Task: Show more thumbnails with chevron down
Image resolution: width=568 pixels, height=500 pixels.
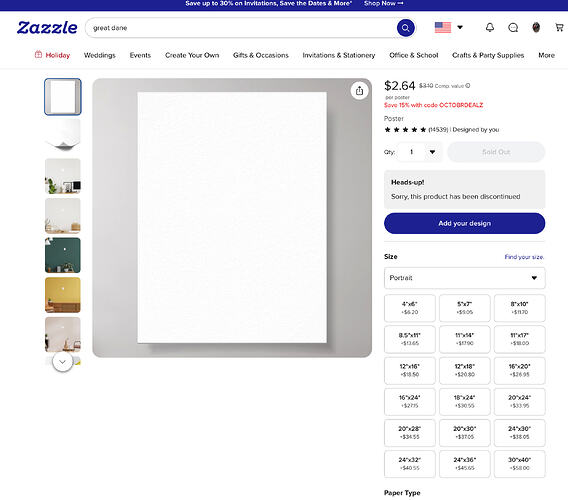Action: point(62,362)
